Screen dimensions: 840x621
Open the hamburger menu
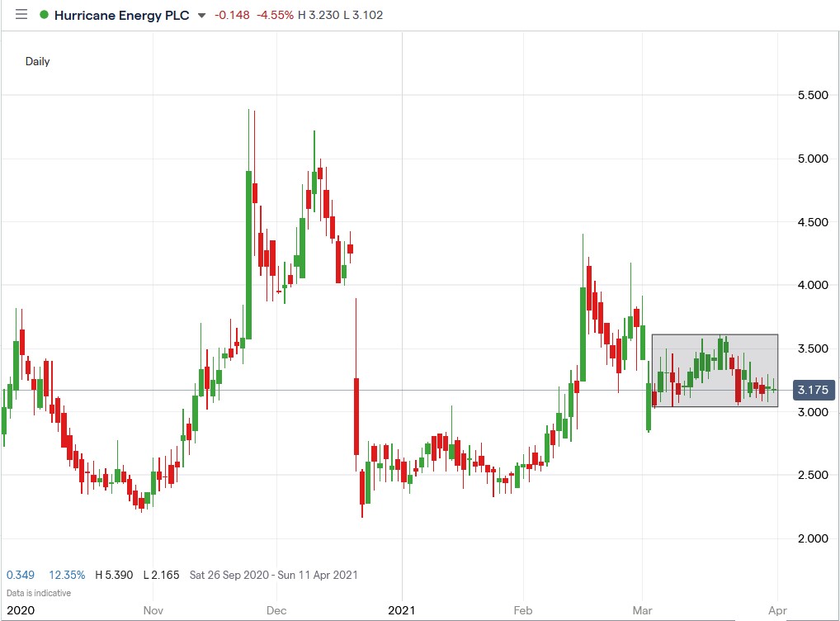coord(22,14)
